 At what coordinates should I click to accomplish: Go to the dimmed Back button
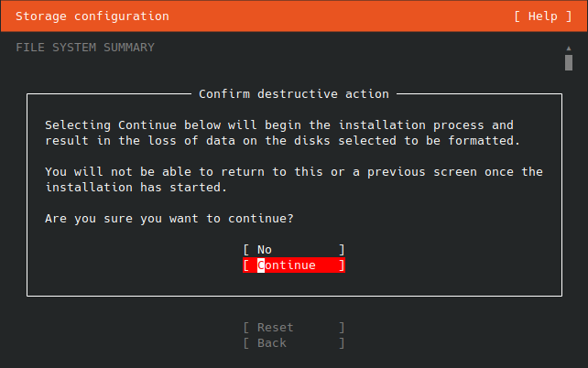coord(294,343)
